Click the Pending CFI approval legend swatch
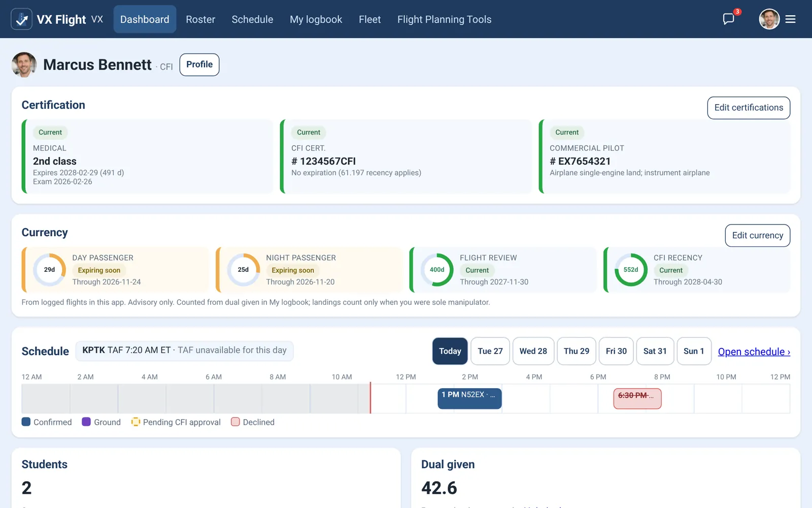This screenshot has width=812, height=508. tap(136, 422)
